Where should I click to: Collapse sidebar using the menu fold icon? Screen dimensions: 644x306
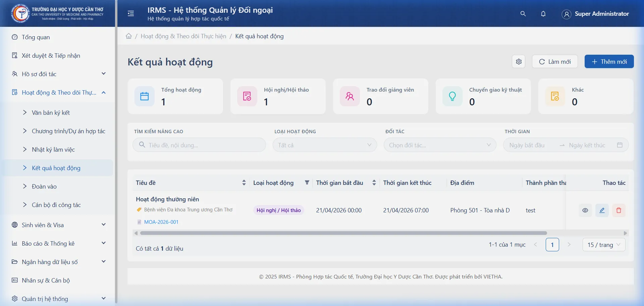(x=131, y=13)
